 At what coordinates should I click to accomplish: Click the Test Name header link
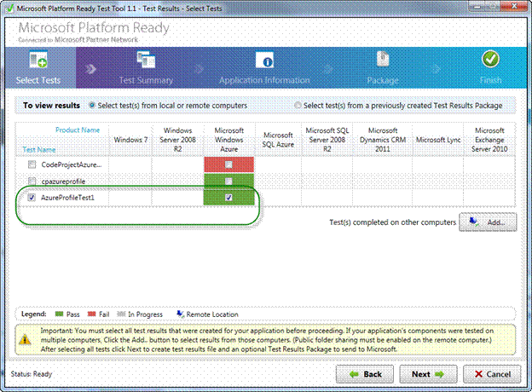39,149
